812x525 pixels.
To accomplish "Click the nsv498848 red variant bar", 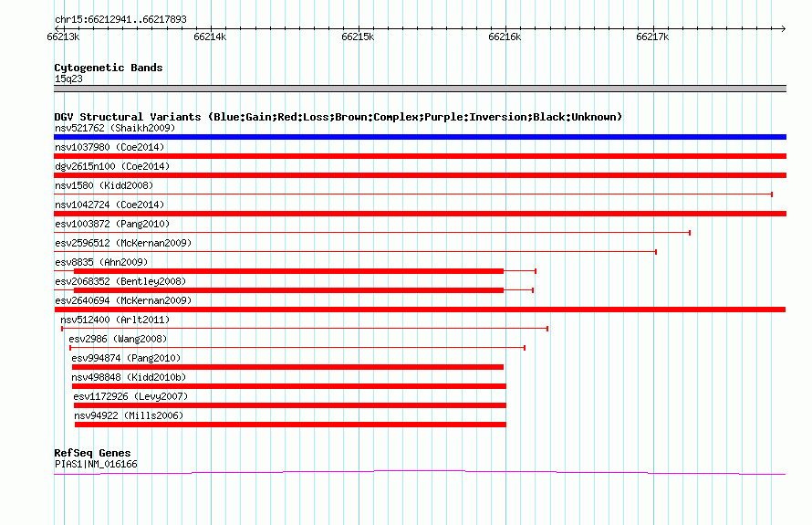I will coord(289,386).
